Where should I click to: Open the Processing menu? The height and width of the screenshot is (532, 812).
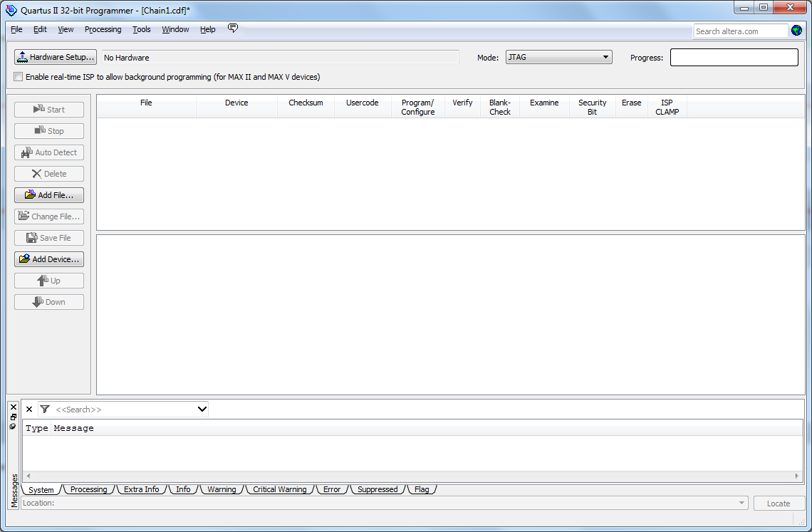pos(103,29)
